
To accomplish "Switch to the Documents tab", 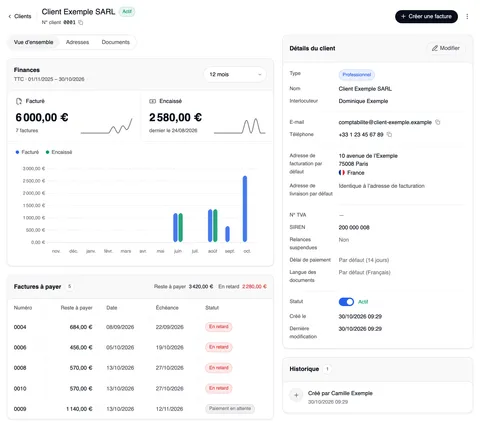I will pos(115,42).
